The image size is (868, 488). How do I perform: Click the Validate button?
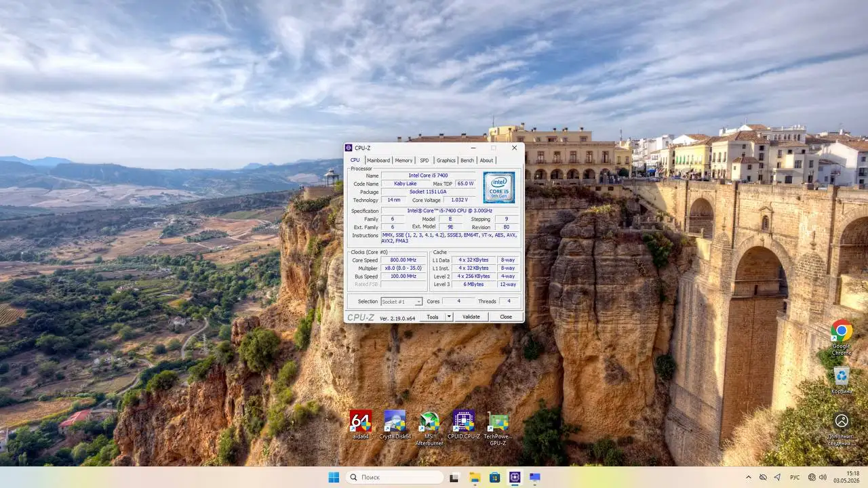point(471,317)
